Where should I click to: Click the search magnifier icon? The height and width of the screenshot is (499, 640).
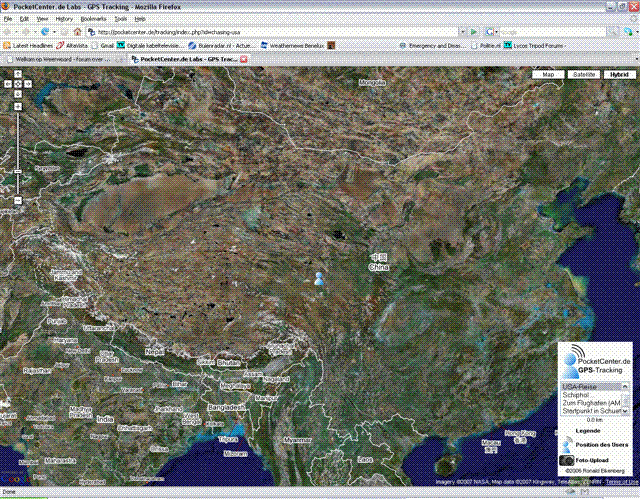[611, 32]
